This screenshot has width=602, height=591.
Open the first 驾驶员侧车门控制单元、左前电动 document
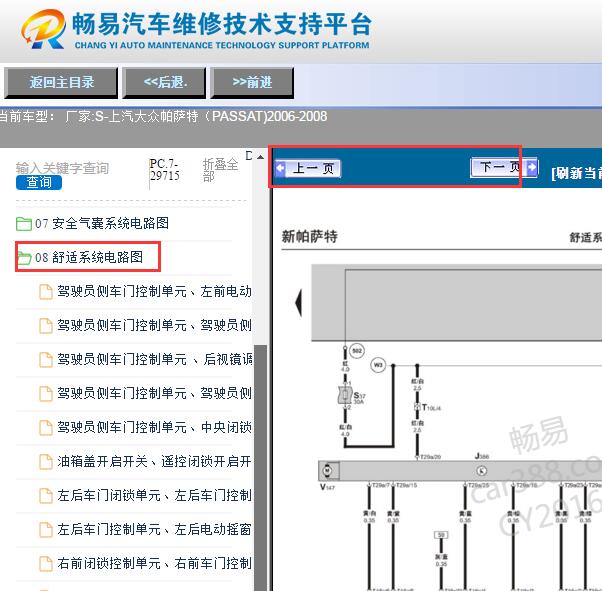click(x=153, y=292)
